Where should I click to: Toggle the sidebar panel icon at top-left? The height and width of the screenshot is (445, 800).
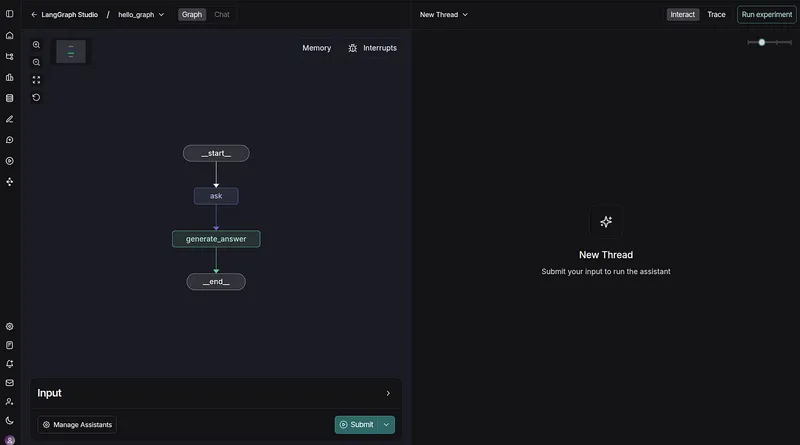point(10,14)
